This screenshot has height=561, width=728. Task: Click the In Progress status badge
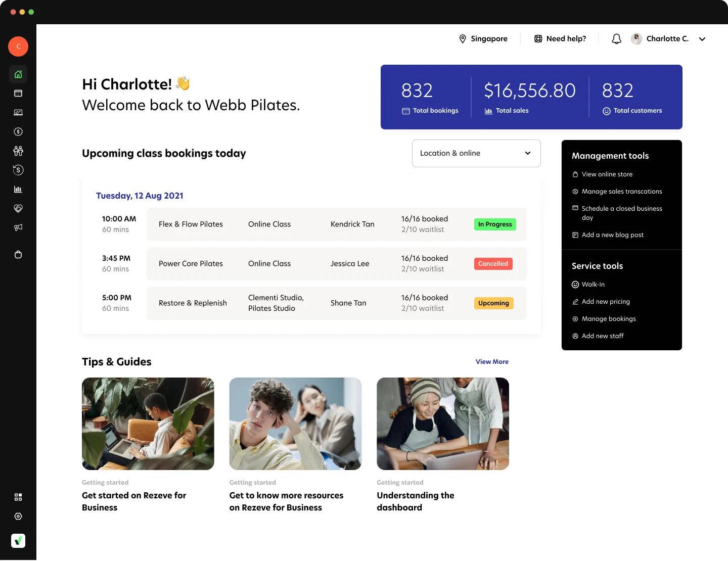[x=494, y=224]
